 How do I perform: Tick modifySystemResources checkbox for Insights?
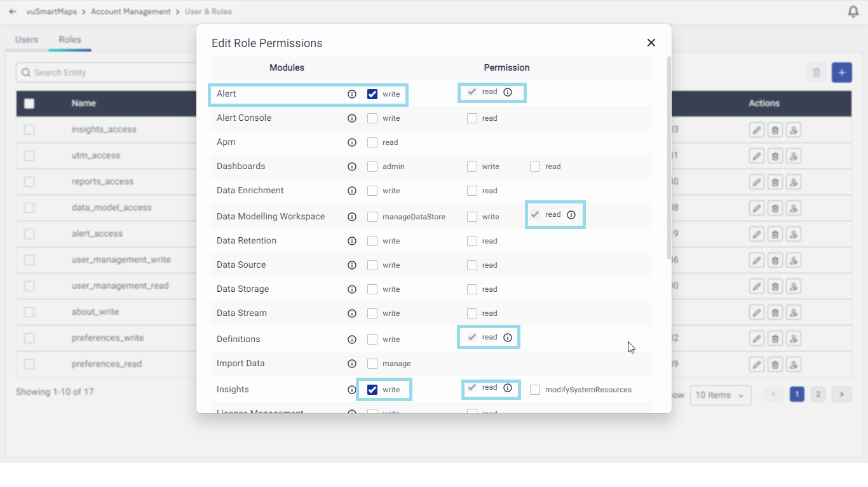(x=535, y=390)
